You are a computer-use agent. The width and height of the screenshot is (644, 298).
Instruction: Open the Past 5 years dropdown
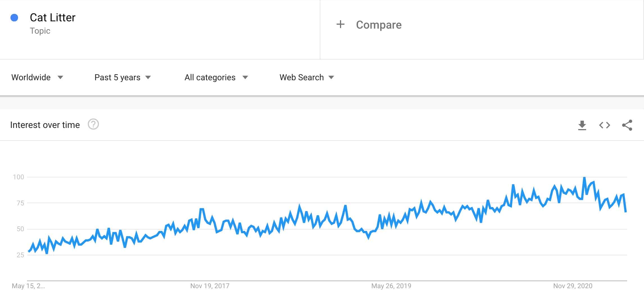coord(123,77)
